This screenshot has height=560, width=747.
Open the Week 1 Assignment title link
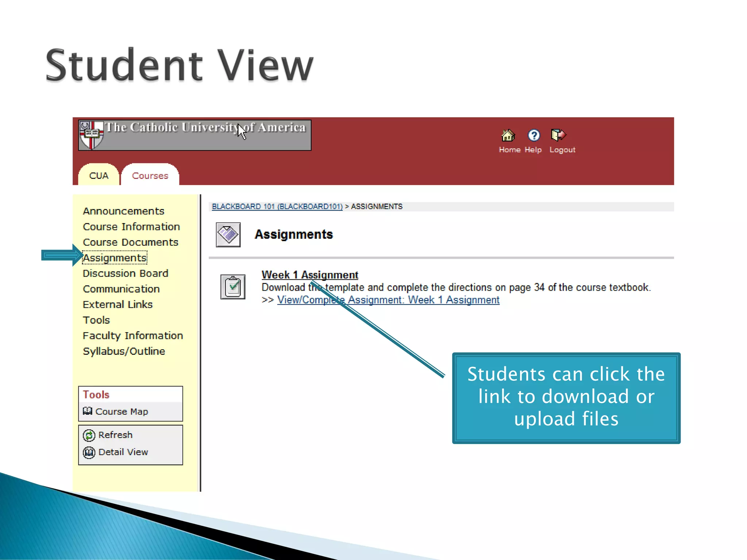click(310, 275)
